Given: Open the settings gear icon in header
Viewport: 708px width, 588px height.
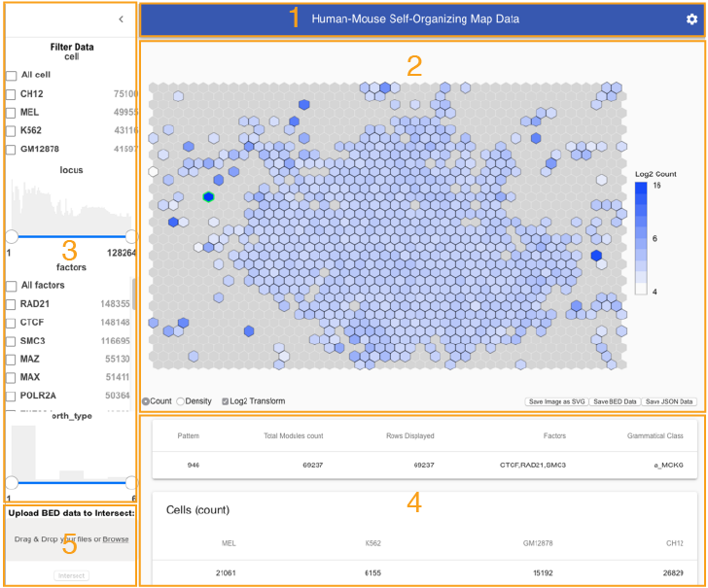Looking at the screenshot, I should point(691,19).
